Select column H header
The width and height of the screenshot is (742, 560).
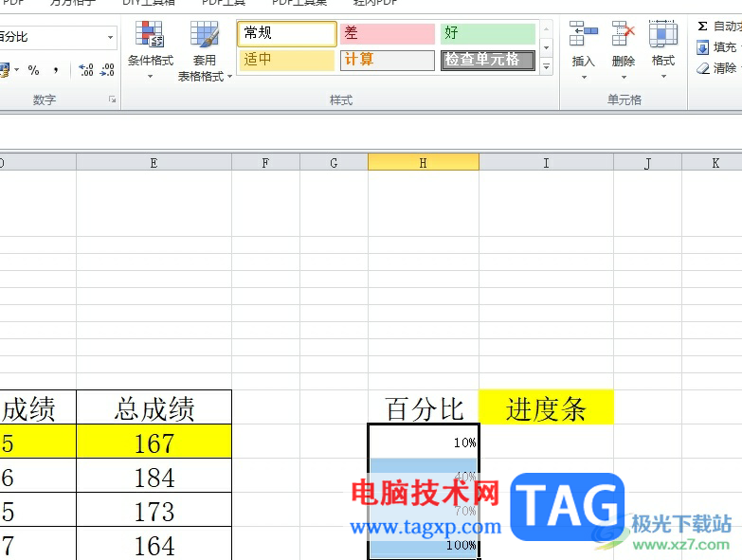[x=424, y=163]
